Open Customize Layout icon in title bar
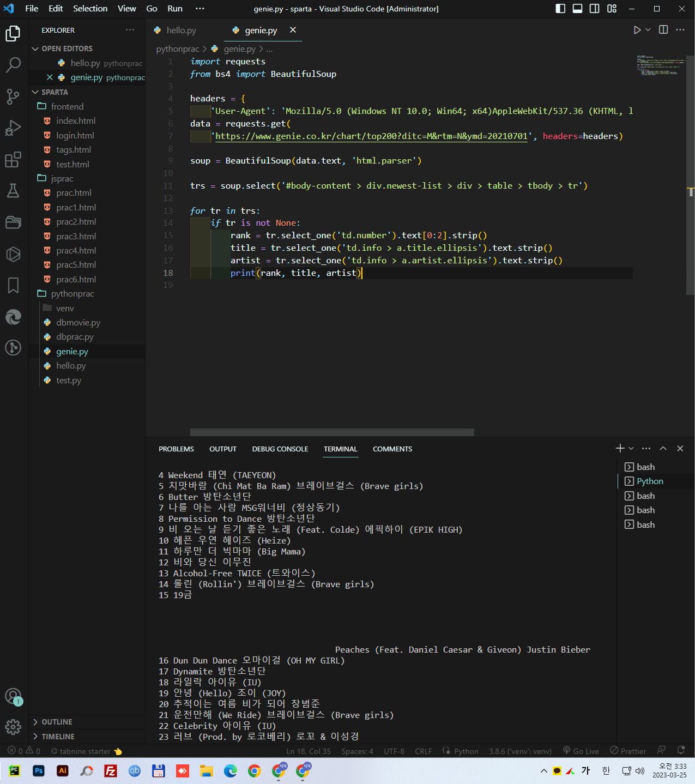Image resolution: width=695 pixels, height=784 pixels. (612, 9)
